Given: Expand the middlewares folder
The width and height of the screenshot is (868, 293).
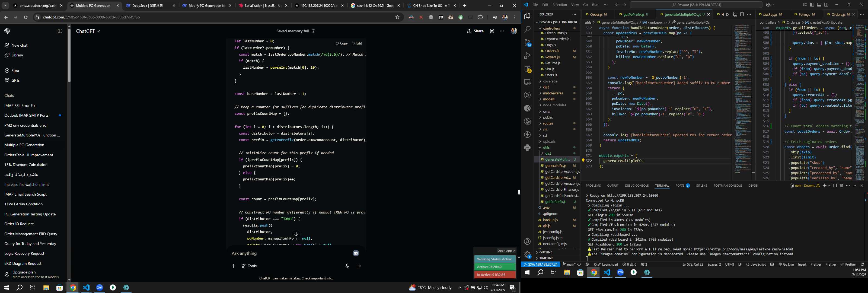Looking at the screenshot, I should [x=553, y=93].
